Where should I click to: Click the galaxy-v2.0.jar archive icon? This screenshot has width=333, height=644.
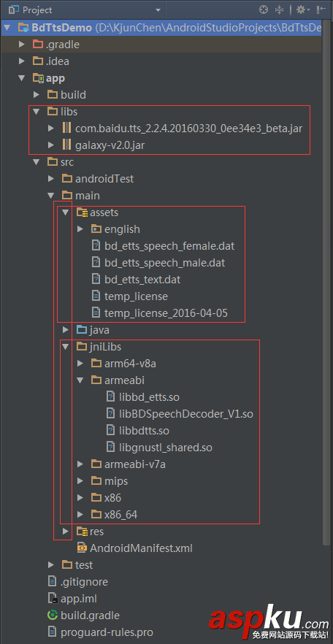(x=67, y=145)
